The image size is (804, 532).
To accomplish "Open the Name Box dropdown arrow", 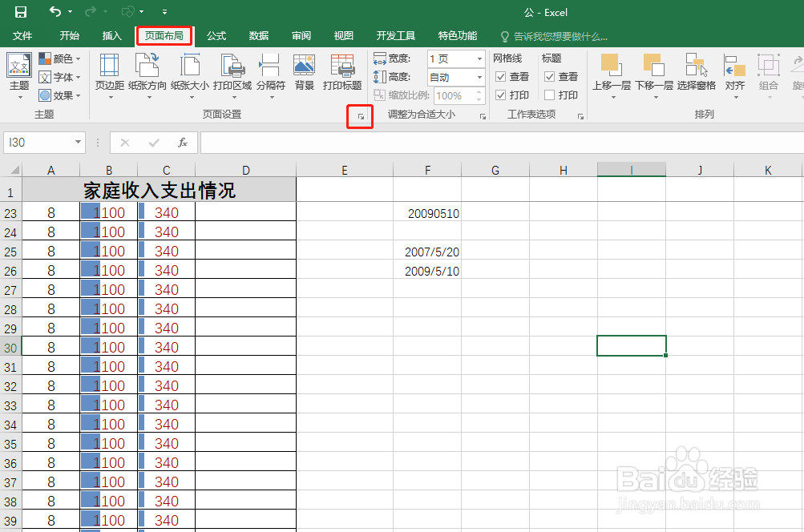I will [78, 143].
